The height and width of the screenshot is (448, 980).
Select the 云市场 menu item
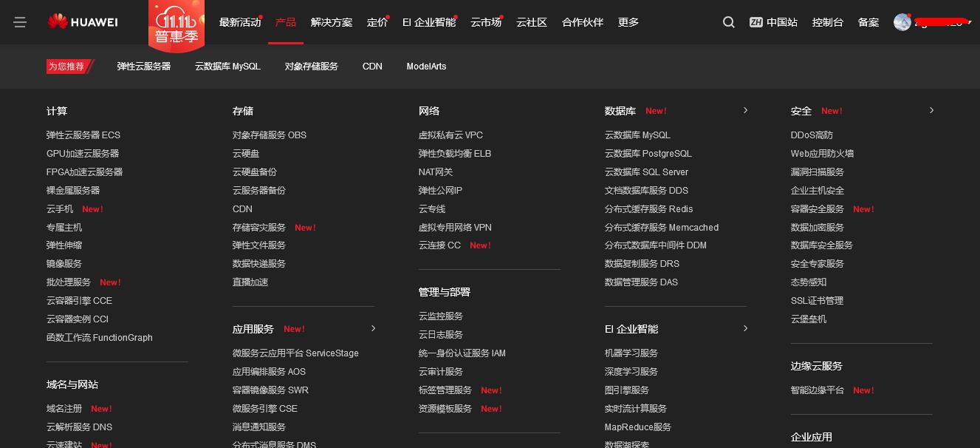click(x=486, y=22)
